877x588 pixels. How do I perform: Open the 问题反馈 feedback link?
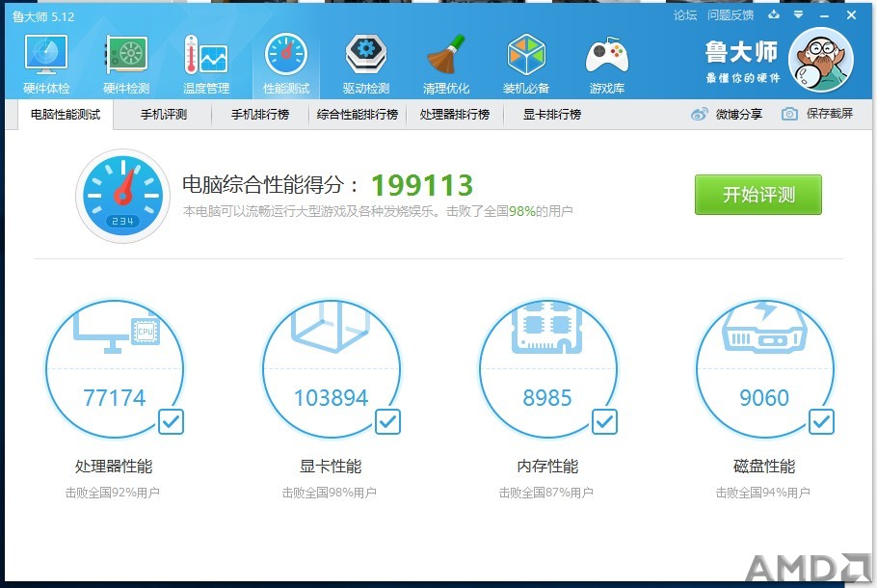[x=731, y=15]
